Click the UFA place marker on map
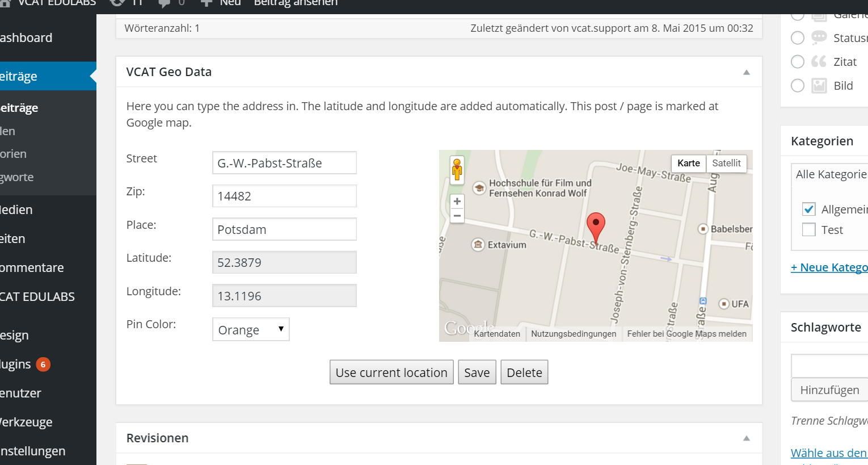 pyautogui.click(x=724, y=304)
